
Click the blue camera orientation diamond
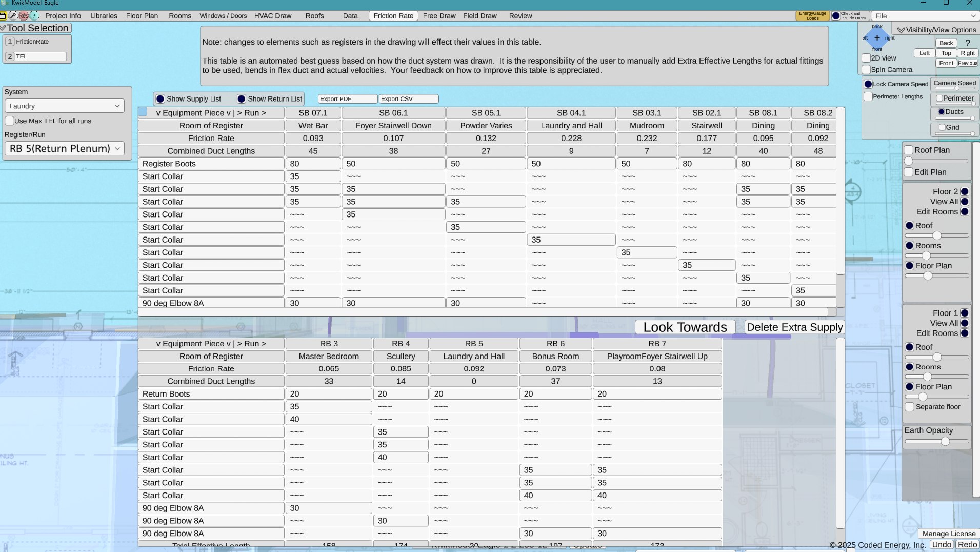pos(877,37)
